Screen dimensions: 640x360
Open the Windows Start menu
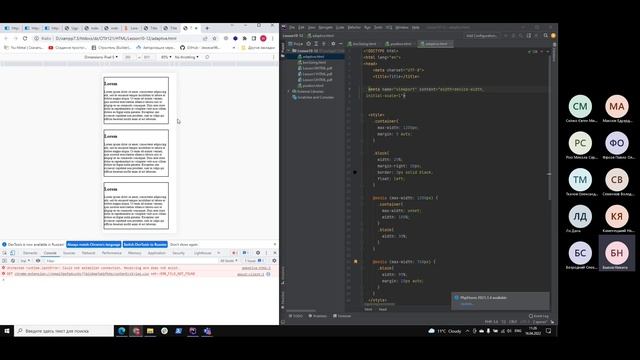pyautogui.click(x=7, y=331)
